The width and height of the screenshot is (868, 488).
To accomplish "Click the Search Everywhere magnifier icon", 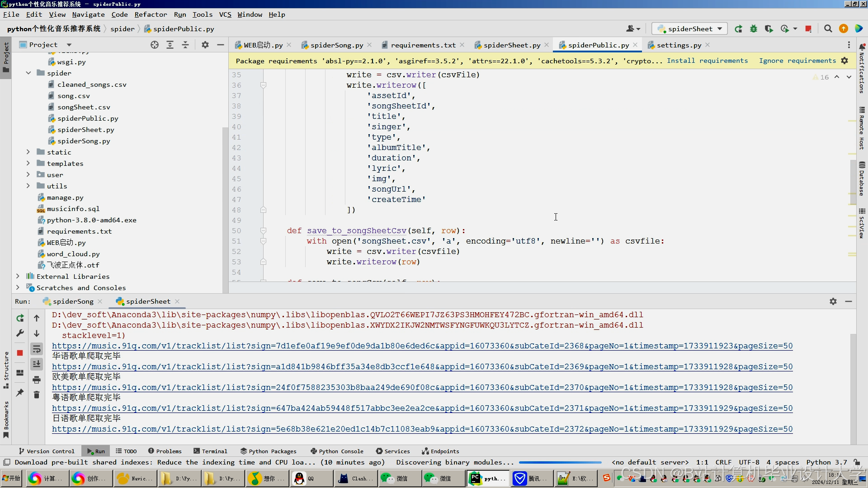I will [828, 29].
